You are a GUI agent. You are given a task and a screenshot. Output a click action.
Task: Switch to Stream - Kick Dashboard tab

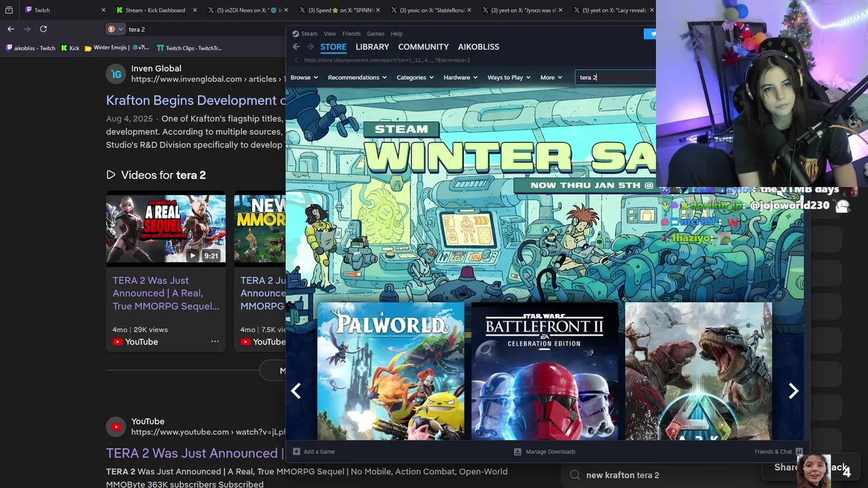[155, 10]
